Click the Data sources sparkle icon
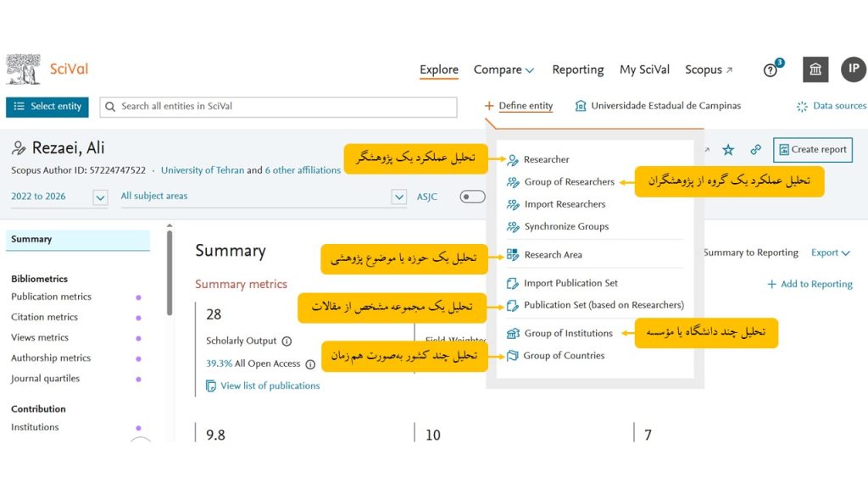The width and height of the screenshot is (868, 488). [802, 106]
